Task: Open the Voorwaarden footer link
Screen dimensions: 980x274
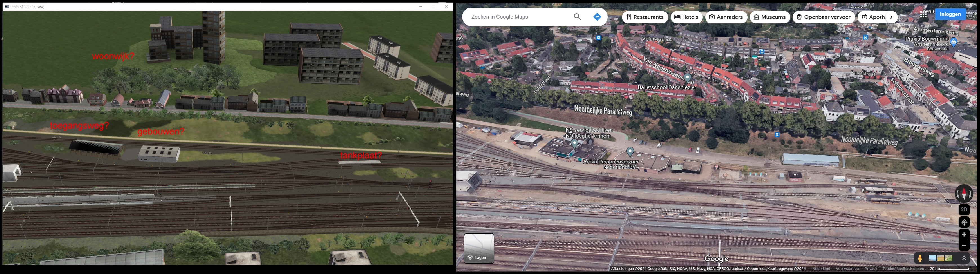Action: pos(847,269)
